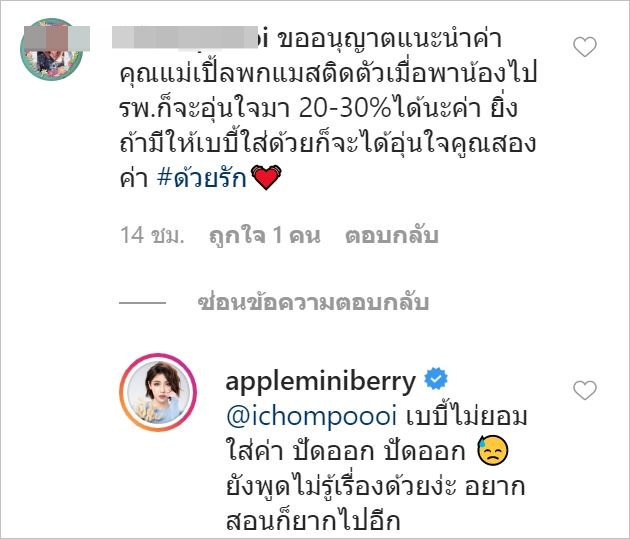Click the sweating face emoji in reply
The image size is (630, 539).
click(493, 450)
